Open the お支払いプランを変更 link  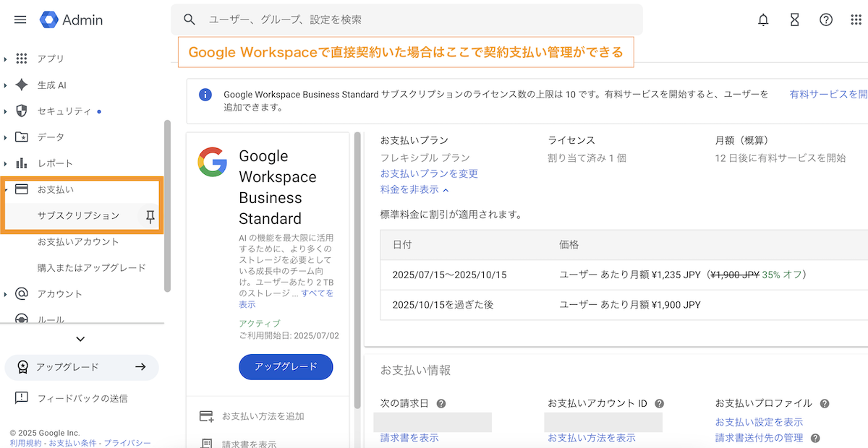coord(429,173)
